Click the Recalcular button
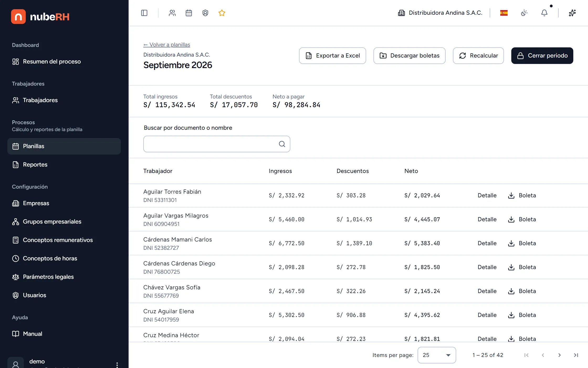The image size is (588, 368). (478, 55)
